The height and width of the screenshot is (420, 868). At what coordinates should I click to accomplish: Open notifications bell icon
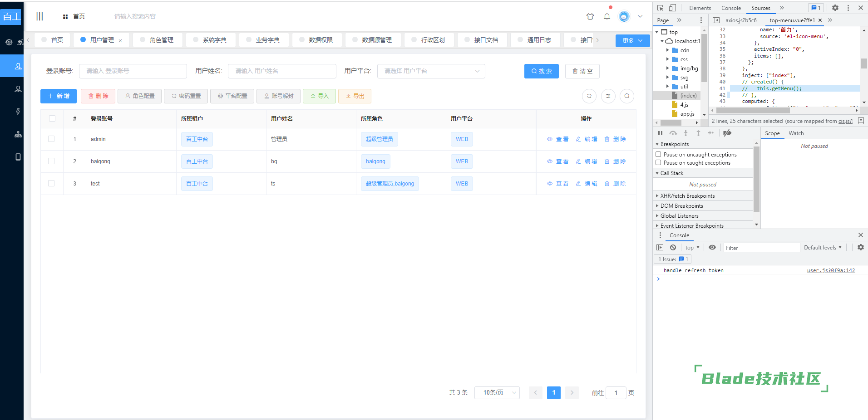tap(607, 16)
